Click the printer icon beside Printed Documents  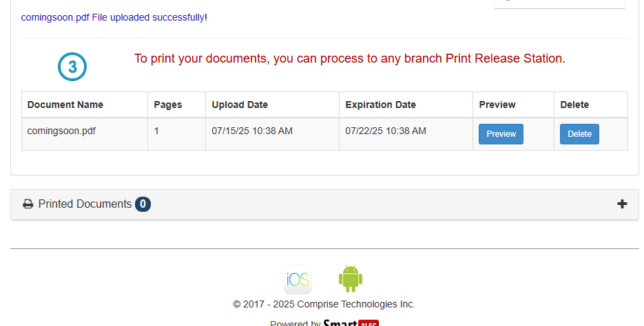(28, 204)
